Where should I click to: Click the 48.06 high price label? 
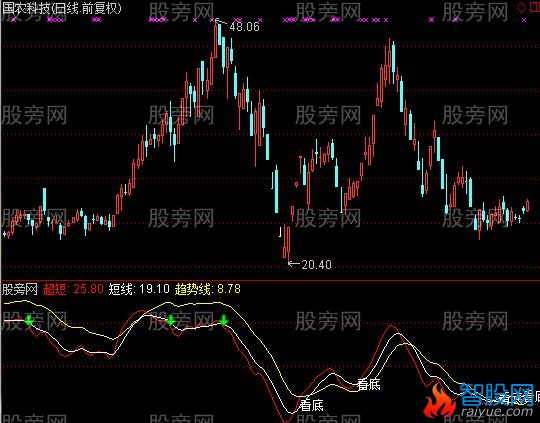click(244, 27)
